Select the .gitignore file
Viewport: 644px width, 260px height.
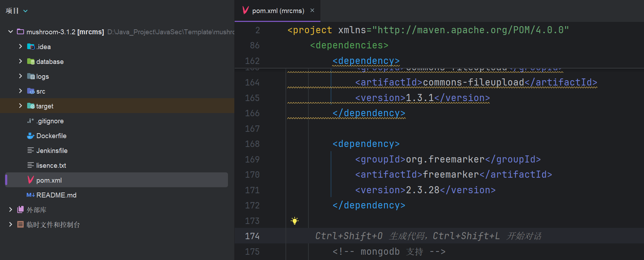50,121
